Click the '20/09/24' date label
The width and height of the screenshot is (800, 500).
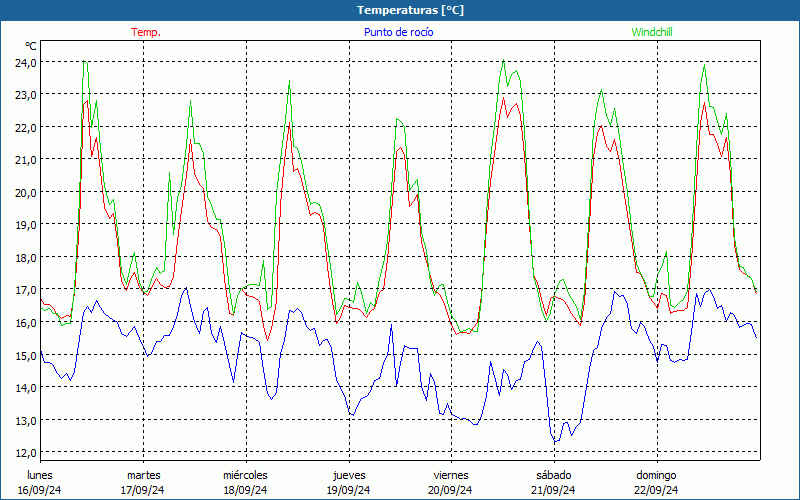pos(450,490)
